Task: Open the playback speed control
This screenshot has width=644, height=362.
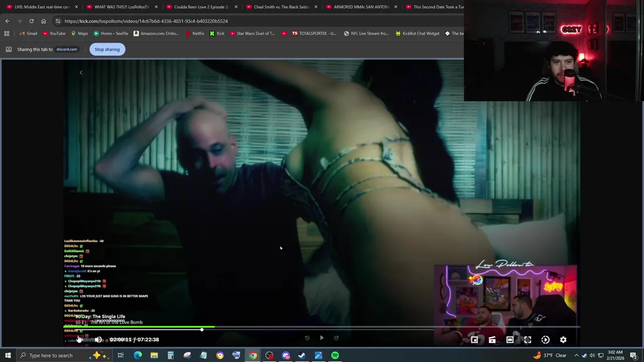Action: (x=545, y=340)
